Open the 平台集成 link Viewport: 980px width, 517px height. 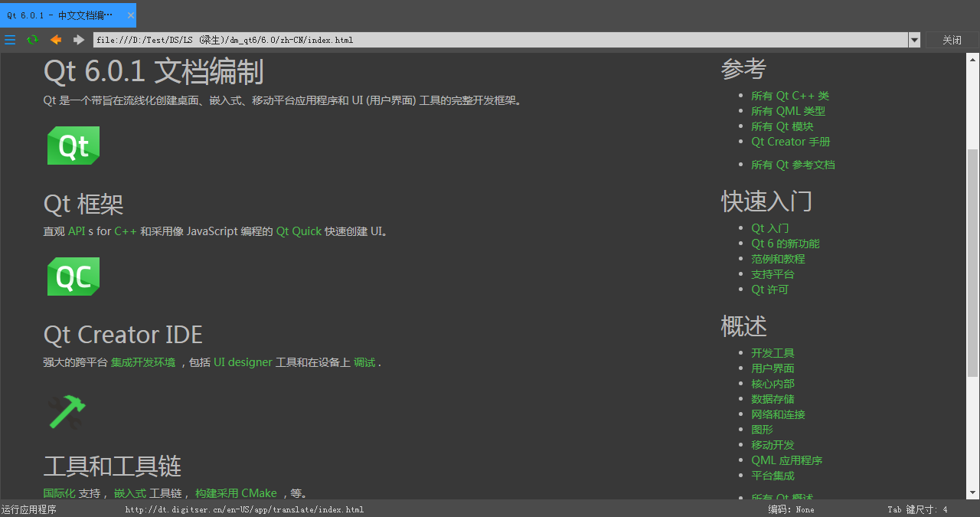pos(773,476)
